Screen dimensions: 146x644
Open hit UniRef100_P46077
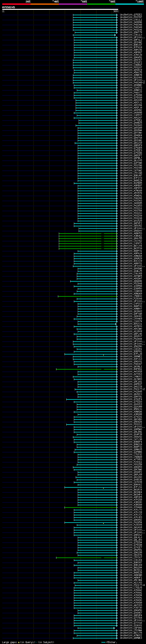[131, 93]
